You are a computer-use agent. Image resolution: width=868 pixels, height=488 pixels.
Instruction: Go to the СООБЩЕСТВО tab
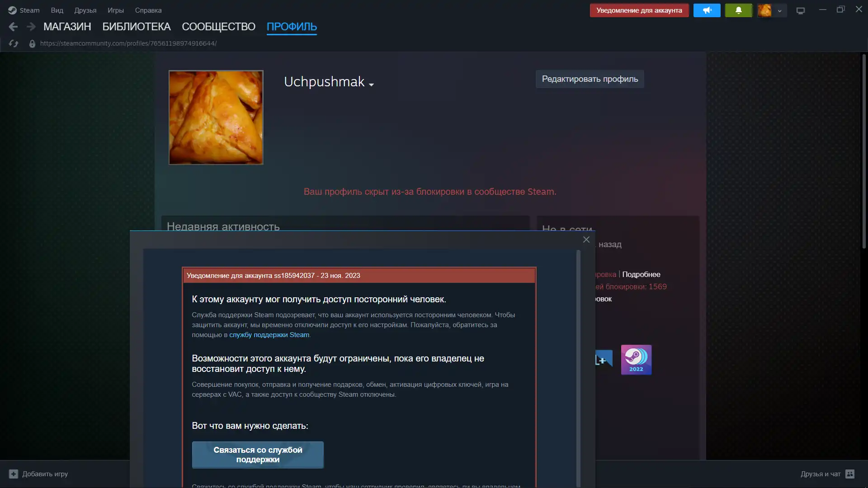[218, 27]
